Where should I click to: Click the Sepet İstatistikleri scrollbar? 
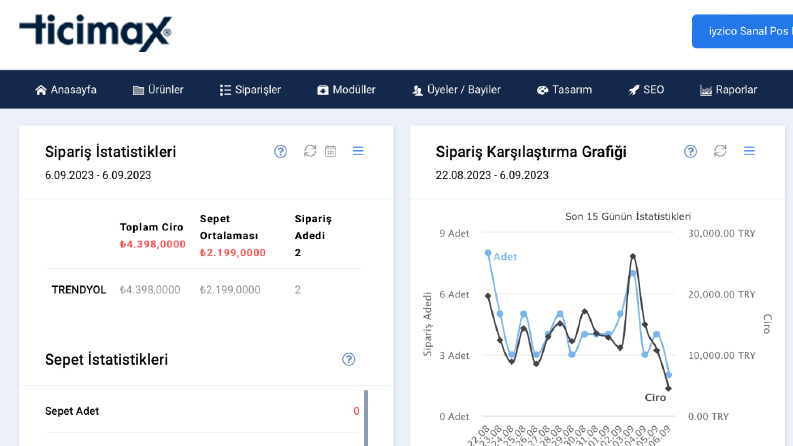coord(366,418)
